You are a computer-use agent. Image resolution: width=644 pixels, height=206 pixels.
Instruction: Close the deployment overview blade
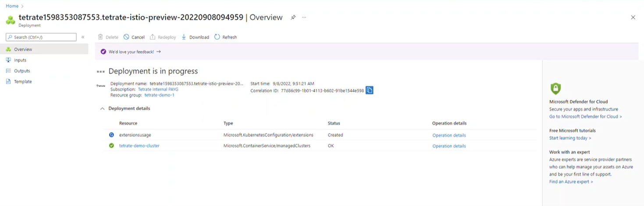[x=633, y=17]
